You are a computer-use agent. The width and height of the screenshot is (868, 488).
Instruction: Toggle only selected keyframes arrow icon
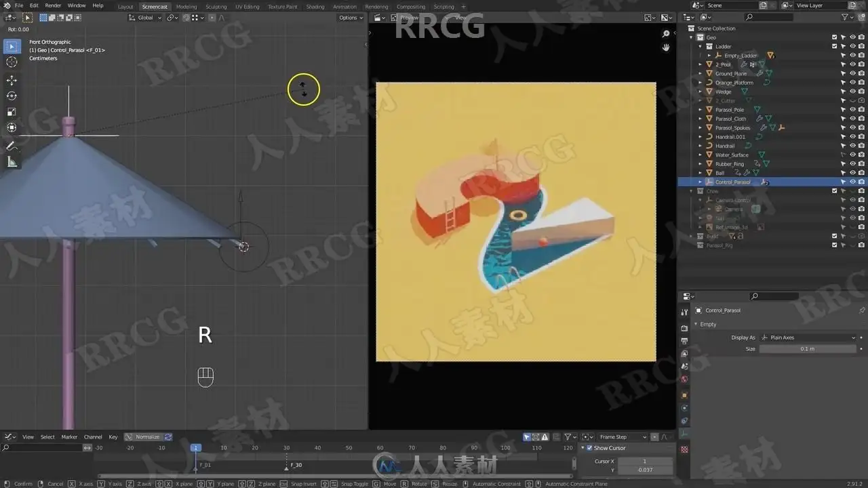527,437
